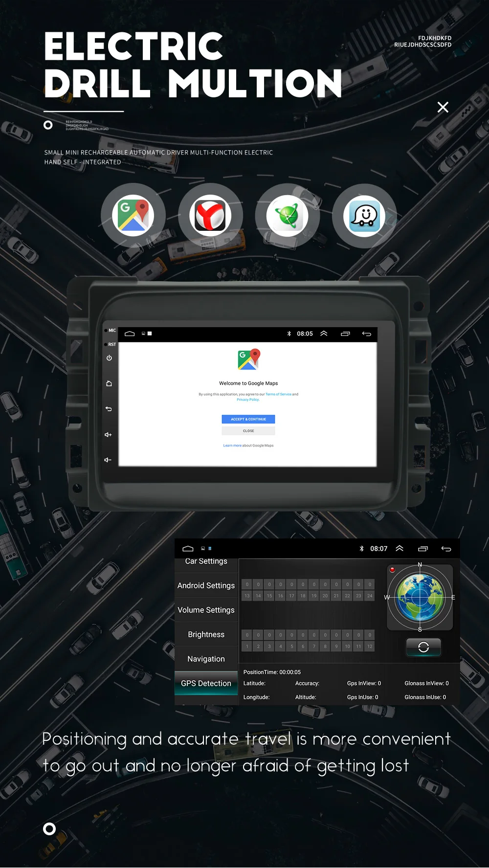This screenshot has width=489, height=868.
Task: Tap the Bluetooth icon next to 08:07
Action: (x=362, y=549)
